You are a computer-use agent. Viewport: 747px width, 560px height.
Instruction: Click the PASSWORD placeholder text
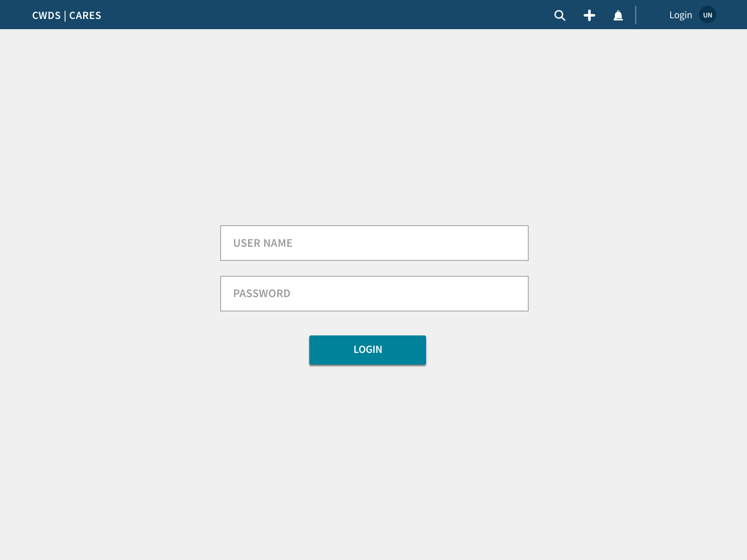click(x=262, y=293)
